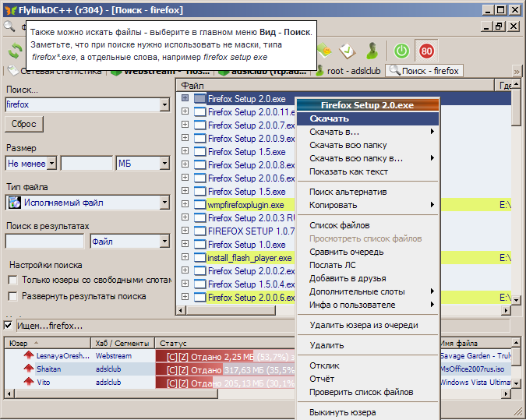Open the 'Не менее' size mode dropdown

tap(51, 164)
